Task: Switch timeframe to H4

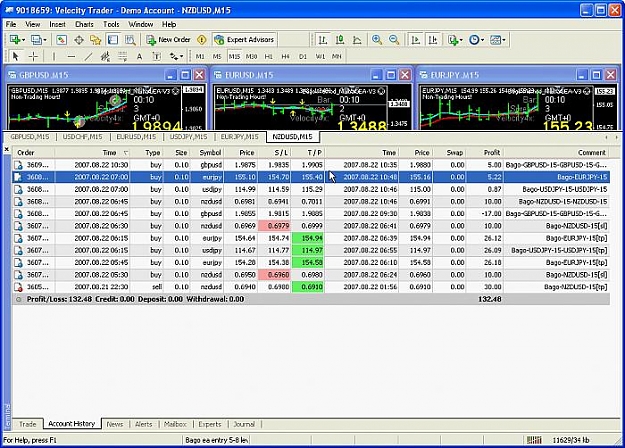Action: (285, 56)
